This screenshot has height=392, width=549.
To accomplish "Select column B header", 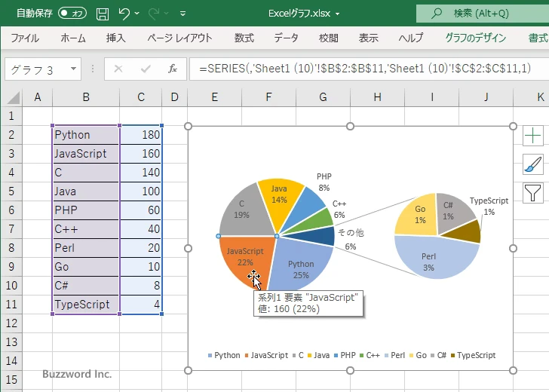I will (86, 97).
